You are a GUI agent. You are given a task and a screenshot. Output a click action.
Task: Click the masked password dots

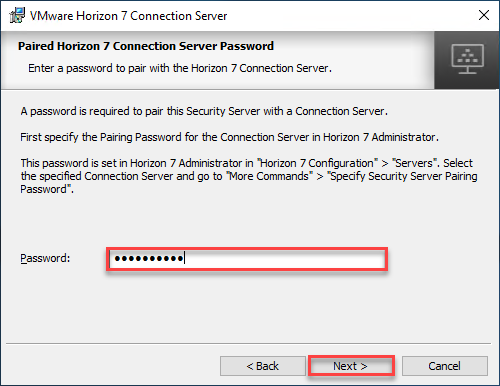[x=149, y=258]
